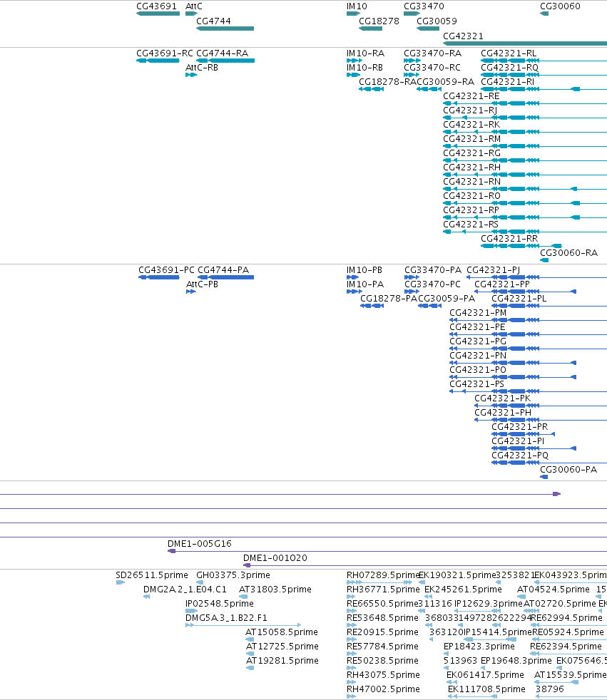This screenshot has height=700, width=607.
Task: Select the CG18278 gene bar
Action: pyautogui.click(x=371, y=29)
